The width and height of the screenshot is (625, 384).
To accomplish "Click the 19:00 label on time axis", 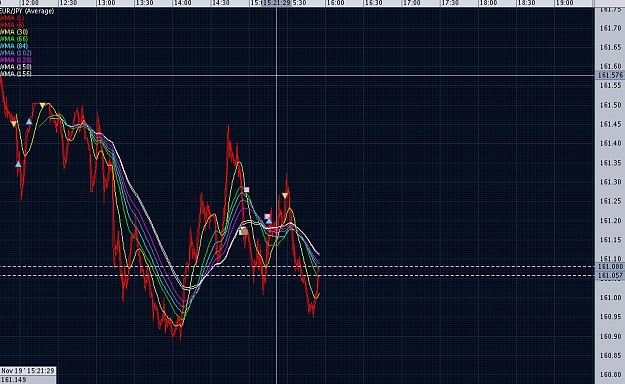I will 564,3.
